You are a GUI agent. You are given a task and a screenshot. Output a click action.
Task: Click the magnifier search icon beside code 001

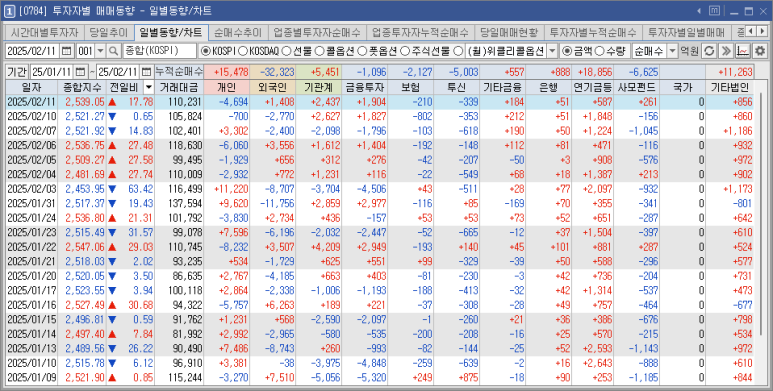pos(113,50)
